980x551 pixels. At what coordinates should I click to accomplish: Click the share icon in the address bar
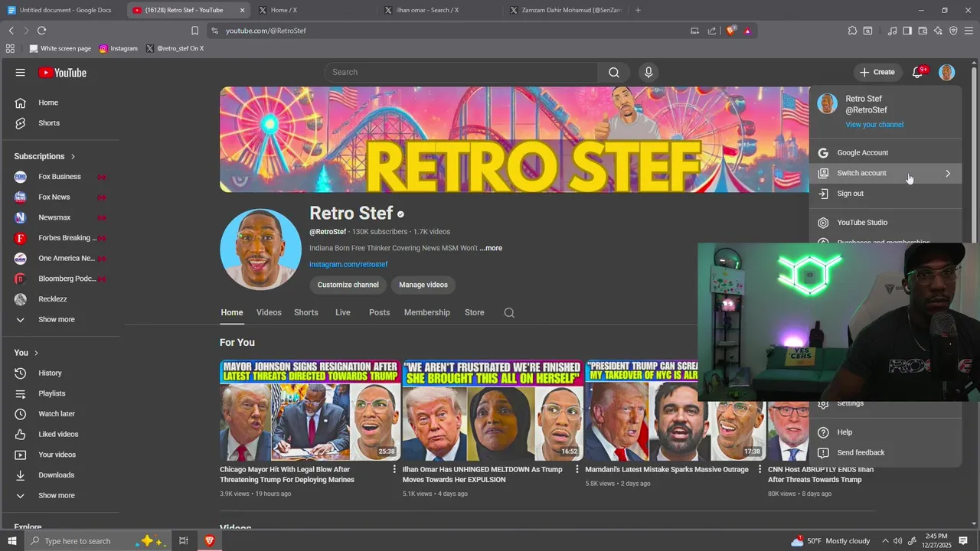(x=712, y=31)
